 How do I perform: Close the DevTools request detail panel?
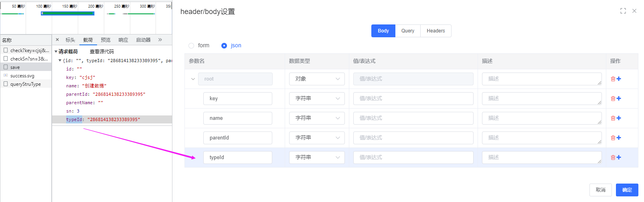tap(57, 40)
